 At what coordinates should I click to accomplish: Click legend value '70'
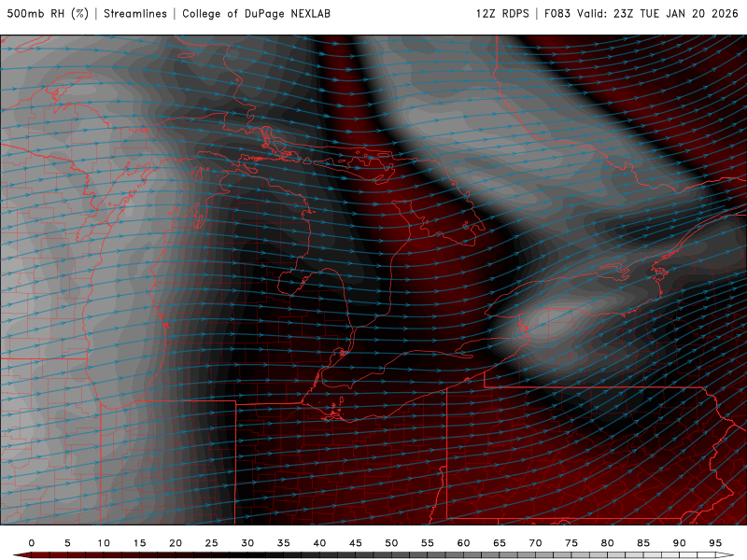tap(535, 543)
